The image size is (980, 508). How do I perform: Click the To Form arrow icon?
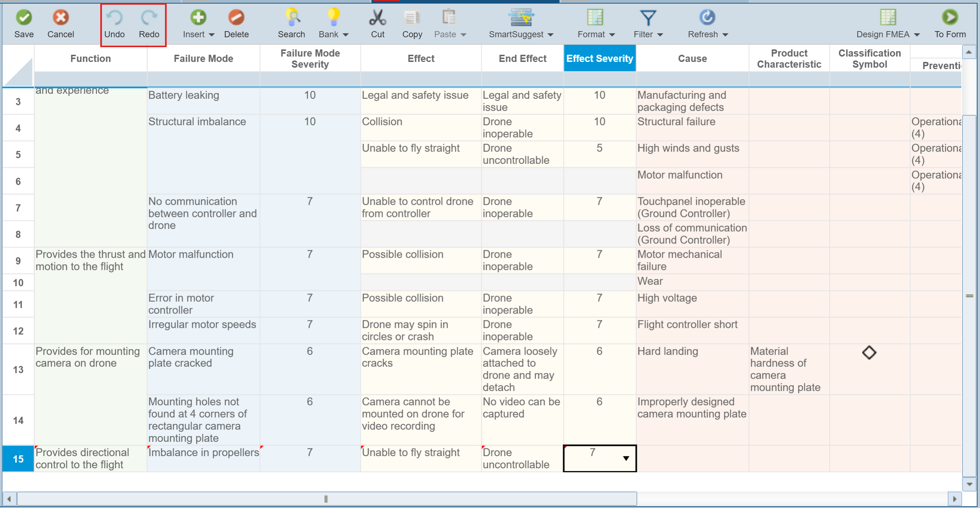coord(950,18)
